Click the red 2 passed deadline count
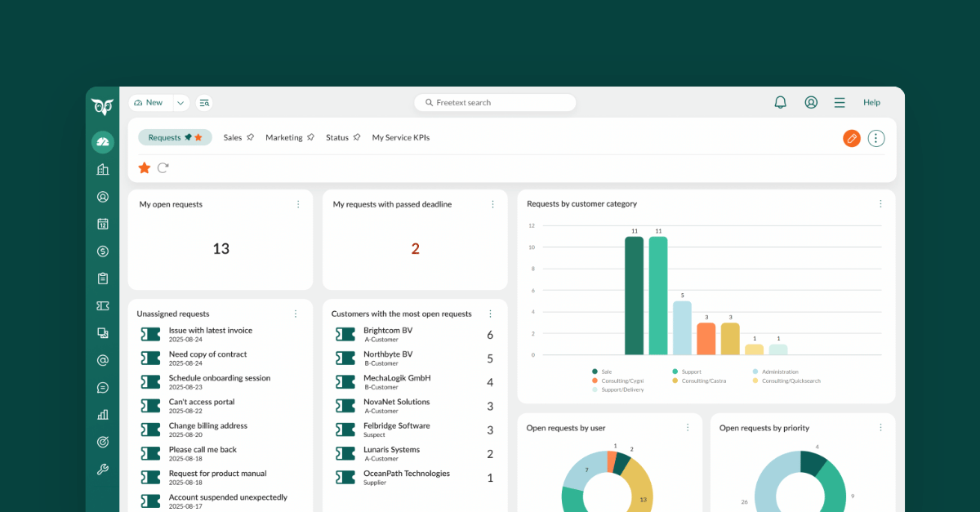This screenshot has height=512, width=980. (415, 249)
